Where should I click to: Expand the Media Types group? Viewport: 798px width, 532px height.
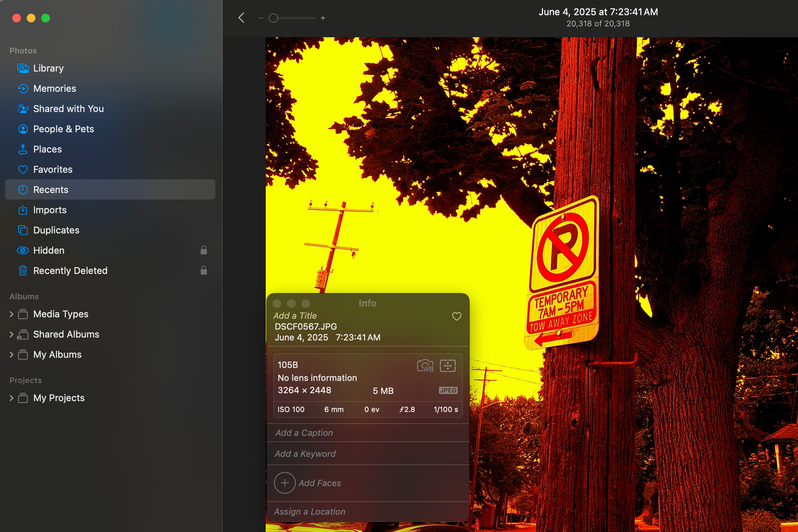point(11,314)
